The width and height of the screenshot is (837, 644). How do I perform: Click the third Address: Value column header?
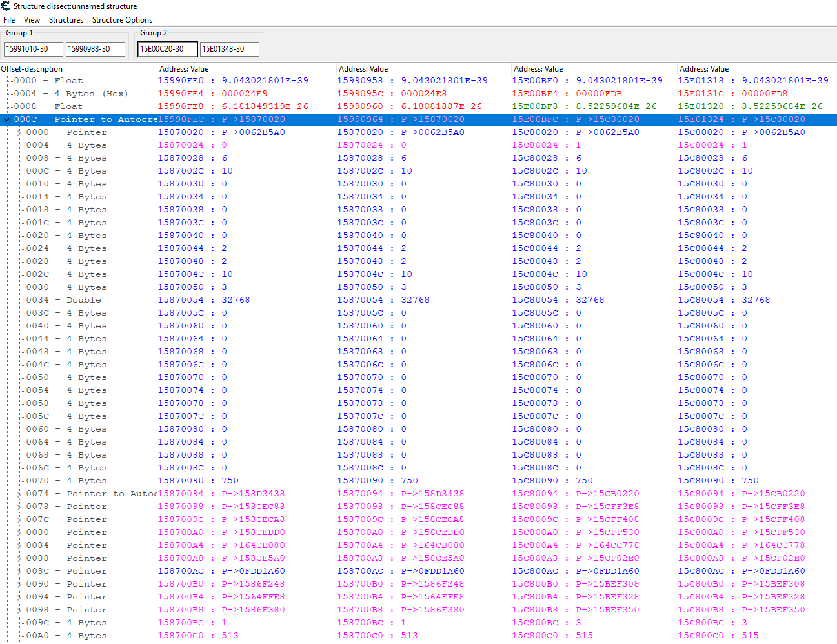[594, 69]
